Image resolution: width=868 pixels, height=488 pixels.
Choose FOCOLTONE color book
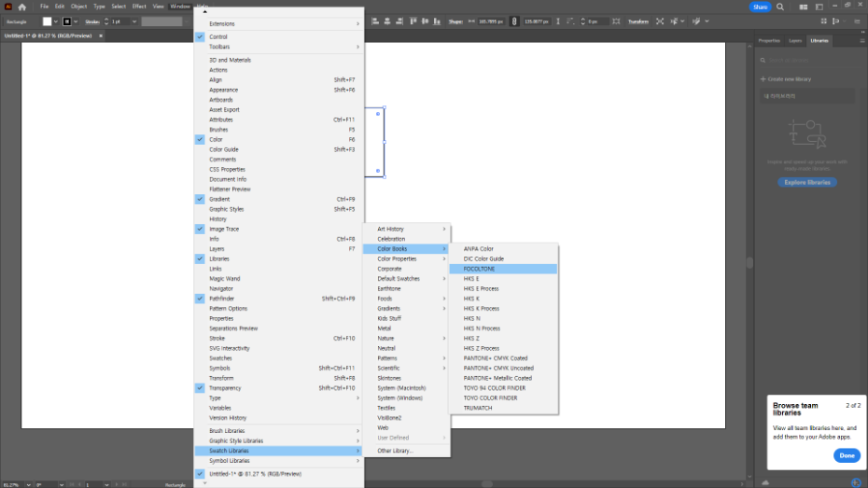(x=503, y=269)
